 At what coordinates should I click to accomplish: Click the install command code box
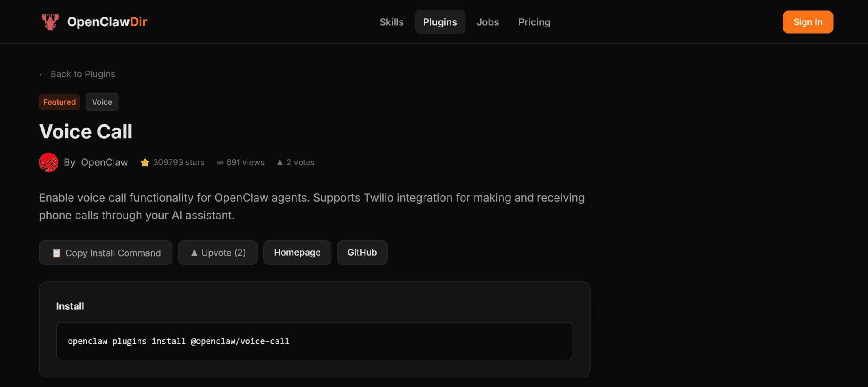314,341
